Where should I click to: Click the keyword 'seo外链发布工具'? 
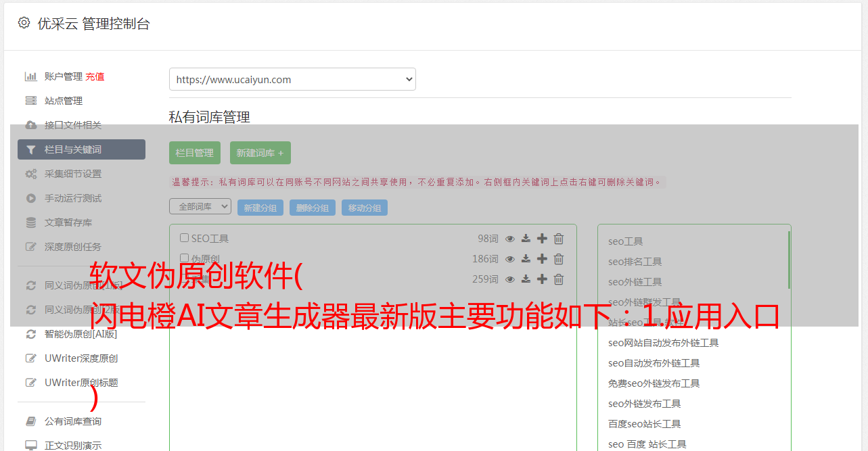click(645, 404)
